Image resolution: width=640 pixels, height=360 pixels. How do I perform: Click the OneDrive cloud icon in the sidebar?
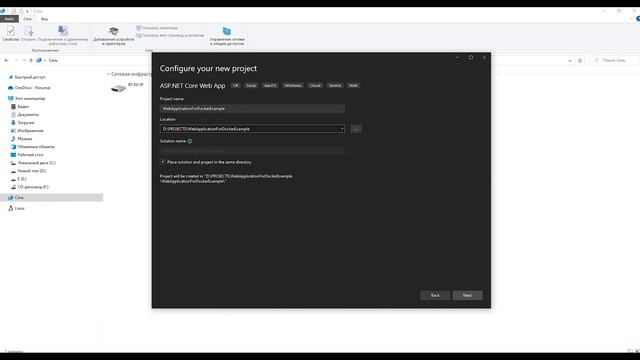[x=11, y=88]
